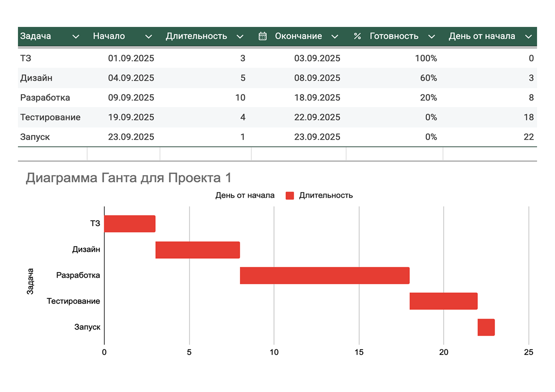This screenshot has height=392, width=555.
Task: Click the start date 04.09.2025
Action: (x=131, y=78)
